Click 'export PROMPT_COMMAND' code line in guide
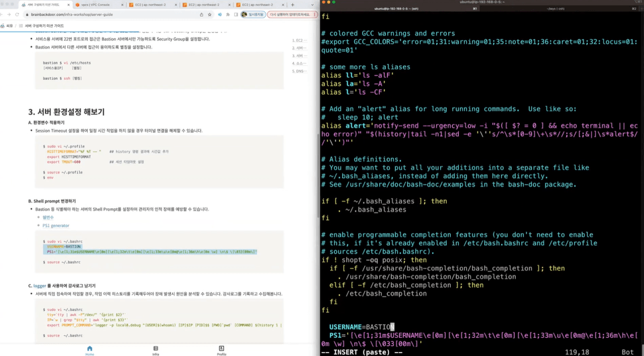The width and height of the screenshot is (644, 356). point(164,325)
